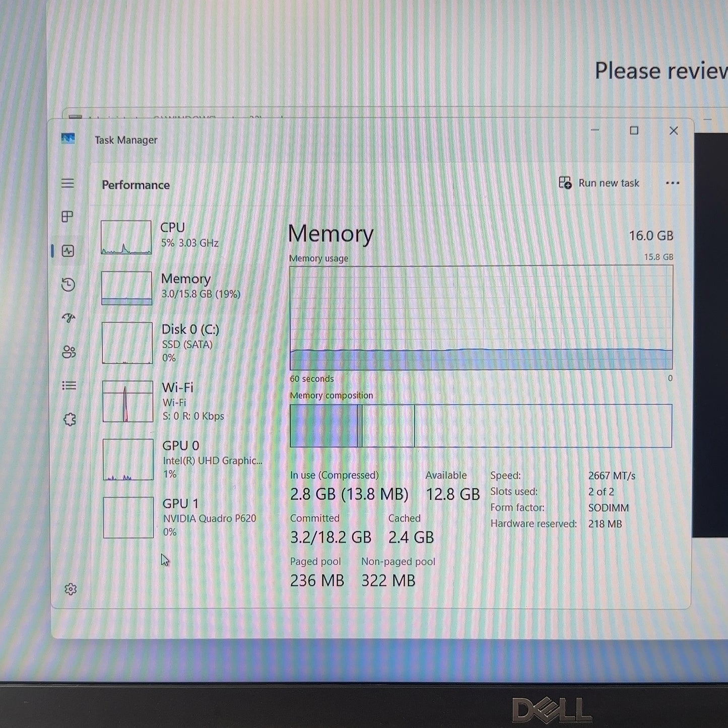This screenshot has width=728, height=728.
Task: Click the Memory composition bar
Action: [481, 426]
